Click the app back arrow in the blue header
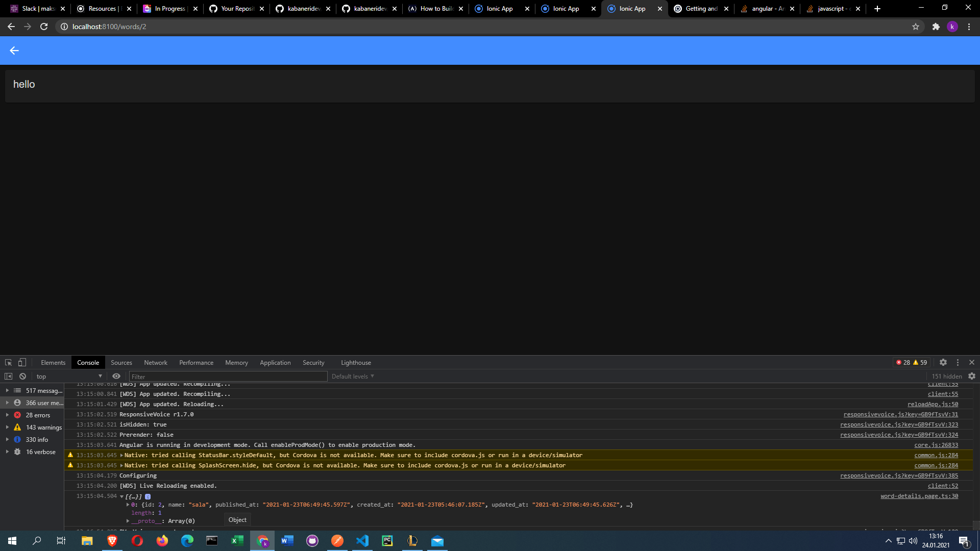 click(14, 51)
